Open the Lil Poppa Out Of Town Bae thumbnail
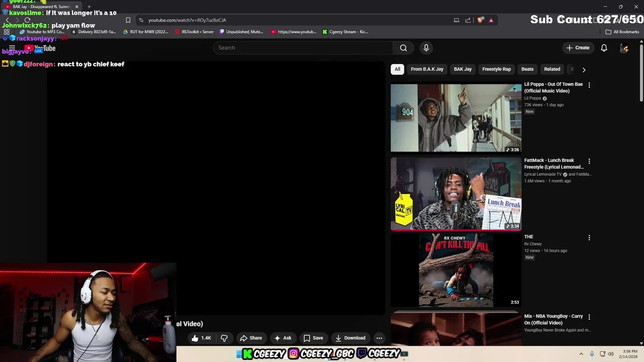The image size is (644, 362). click(456, 118)
